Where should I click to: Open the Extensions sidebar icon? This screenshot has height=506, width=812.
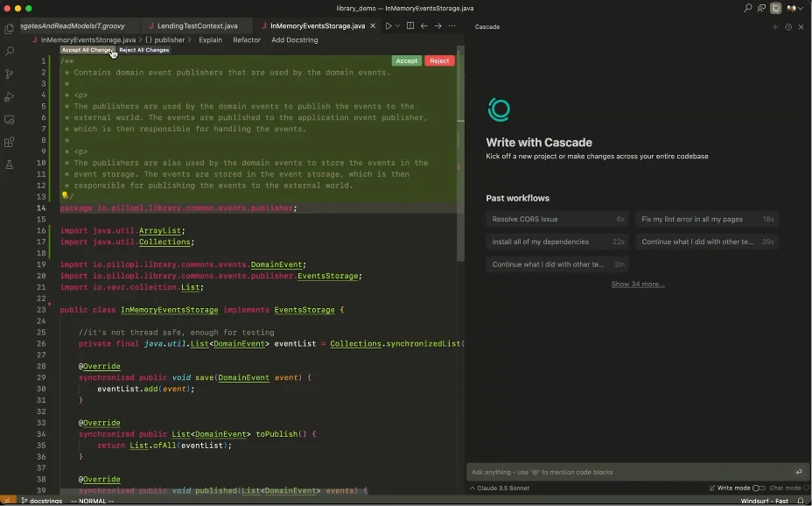(x=9, y=142)
